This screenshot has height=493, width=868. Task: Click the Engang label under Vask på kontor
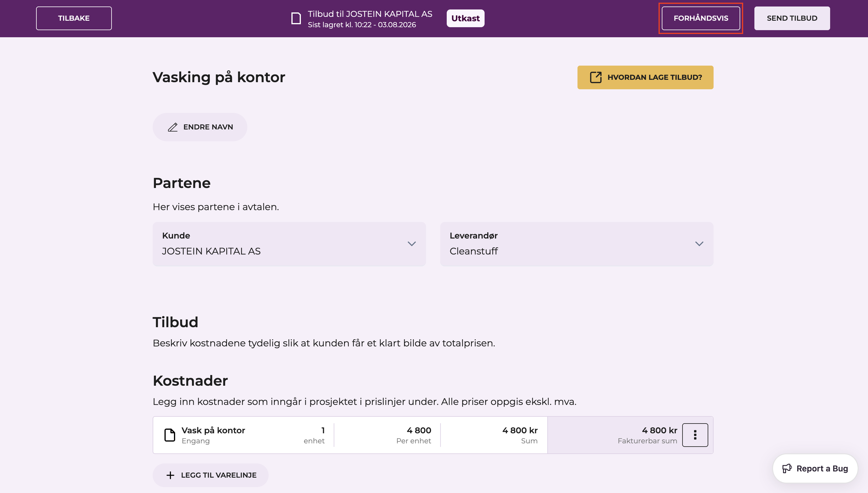click(196, 441)
